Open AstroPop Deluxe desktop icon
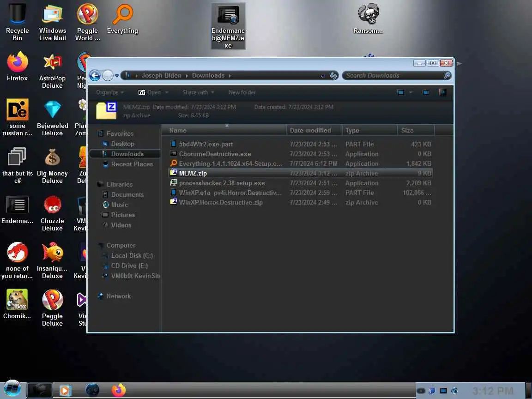Screen dimensions: 532x399 pos(52,70)
